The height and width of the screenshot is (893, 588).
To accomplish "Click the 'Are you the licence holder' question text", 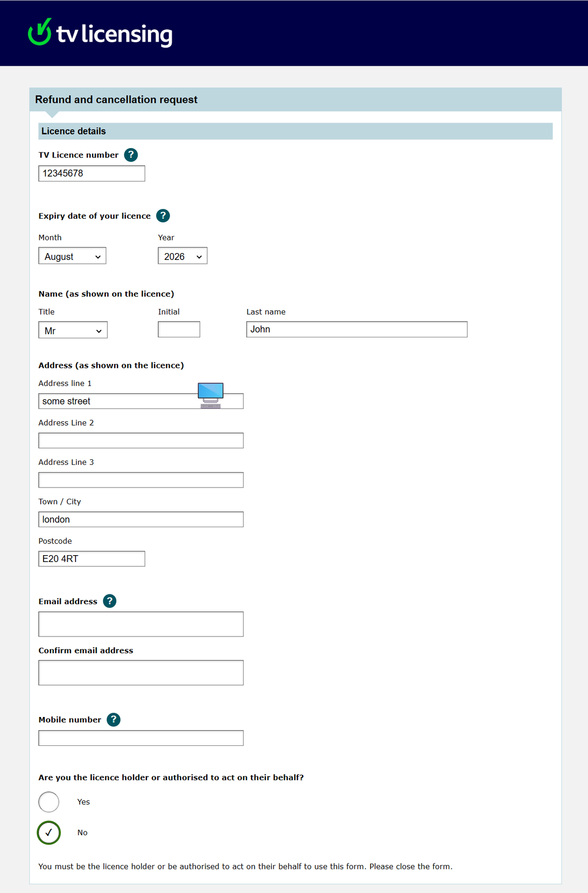I will [171, 777].
